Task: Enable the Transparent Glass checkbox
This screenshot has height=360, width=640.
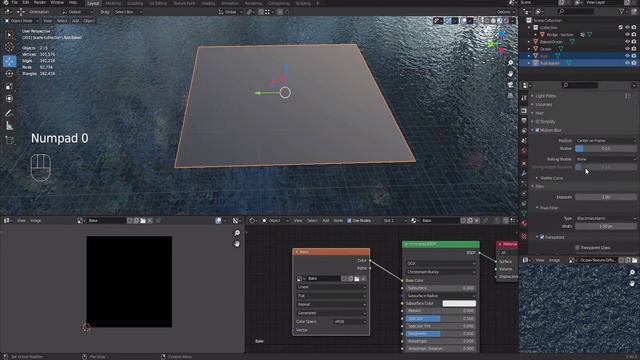Action: (577, 247)
